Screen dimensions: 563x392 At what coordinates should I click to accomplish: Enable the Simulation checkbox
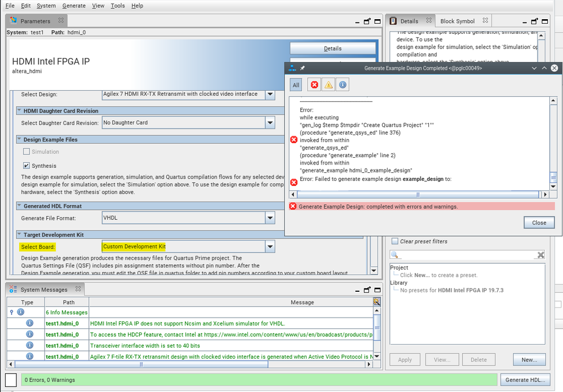(x=26, y=152)
